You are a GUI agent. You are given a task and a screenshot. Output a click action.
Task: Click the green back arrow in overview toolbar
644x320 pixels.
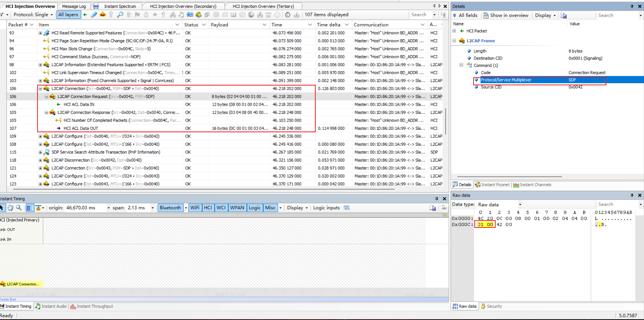[x=85, y=15]
